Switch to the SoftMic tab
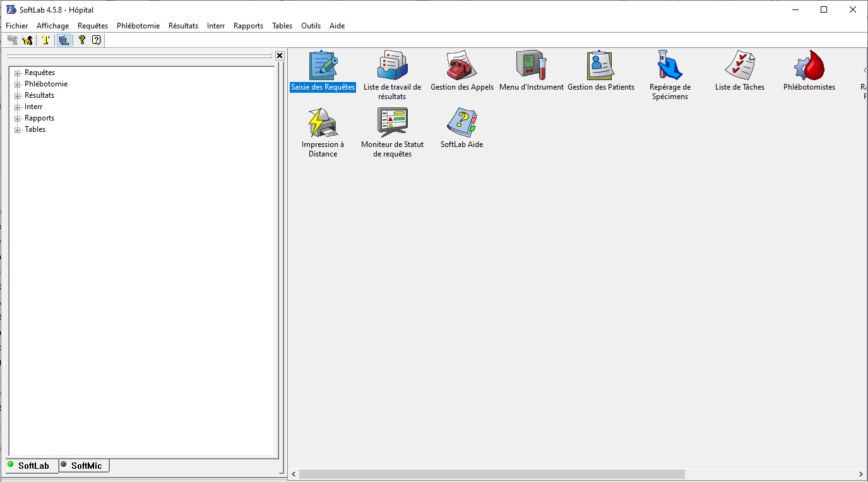Screen dimensions: 868x482 (x=85, y=466)
